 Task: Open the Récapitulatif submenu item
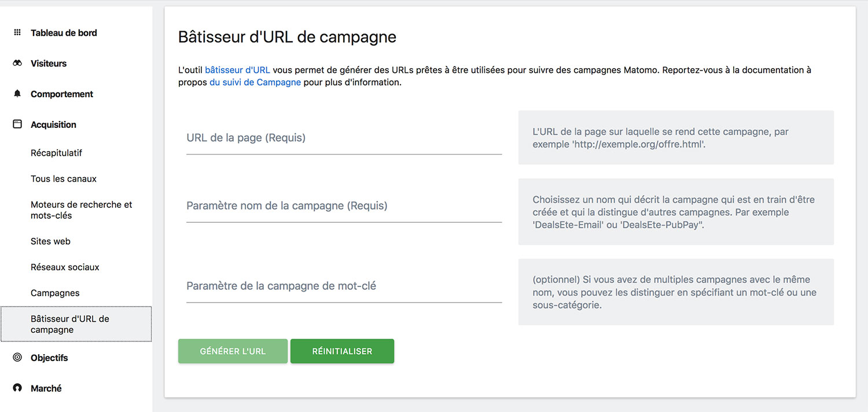pyautogui.click(x=56, y=153)
